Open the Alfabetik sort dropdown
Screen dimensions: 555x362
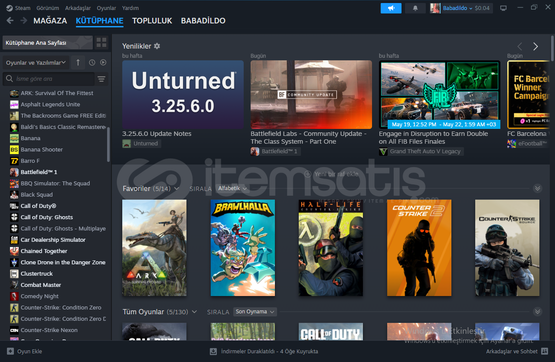tap(232, 189)
